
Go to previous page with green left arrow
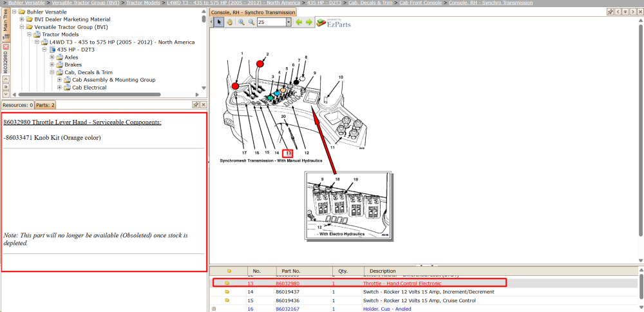tap(299, 22)
